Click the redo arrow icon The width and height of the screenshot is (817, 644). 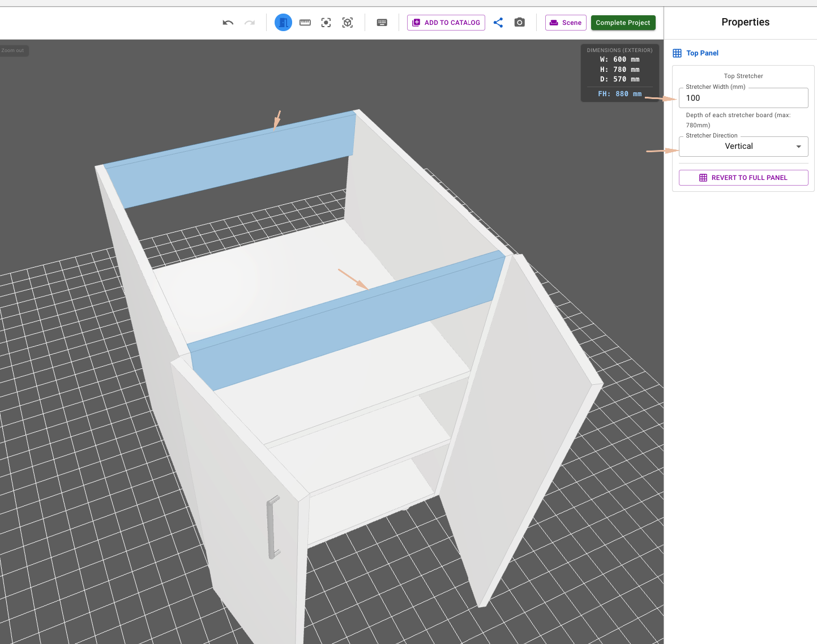[x=250, y=23]
